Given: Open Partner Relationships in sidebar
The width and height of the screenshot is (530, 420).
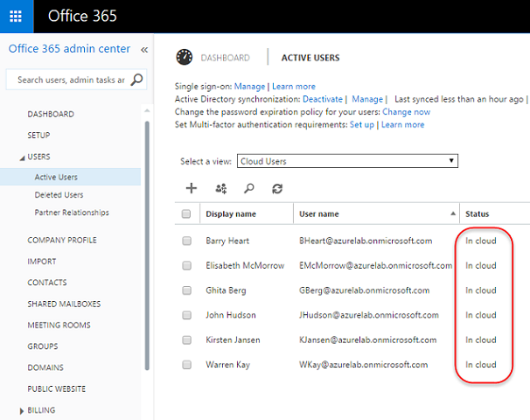Looking at the screenshot, I should 72,213.
